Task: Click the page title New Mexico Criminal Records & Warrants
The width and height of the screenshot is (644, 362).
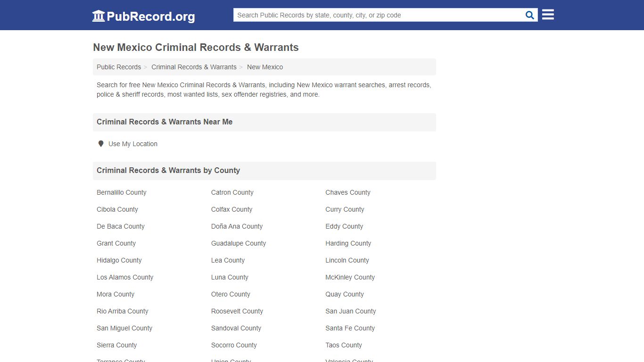Action: point(196,48)
